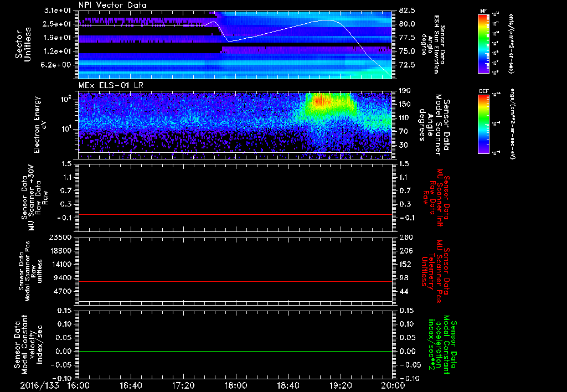Screen dimensions: 567x392
Task: Click the green line in the velocity panel
Action: tap(235, 351)
